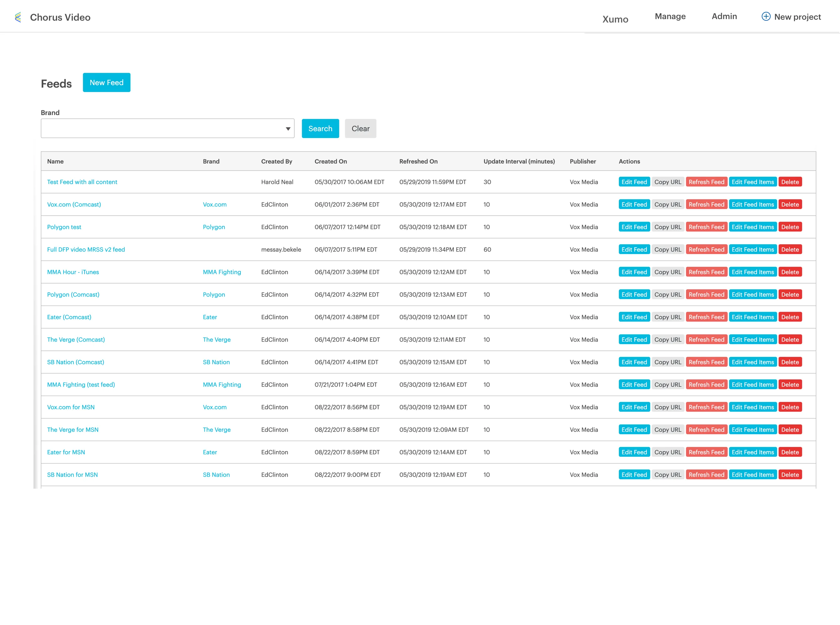Refresh Feed for Eater for MSN

[706, 452]
